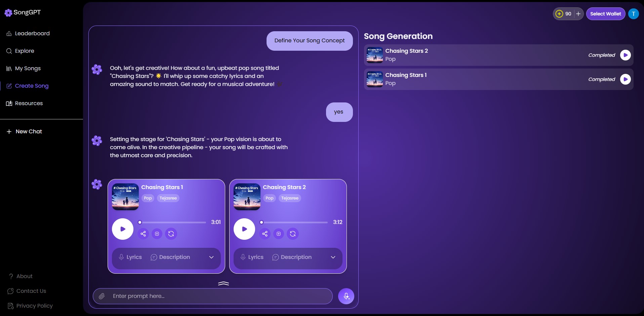644x316 pixels.
Task: Show Lyrics for Chasing Stars 2
Action: click(x=252, y=257)
